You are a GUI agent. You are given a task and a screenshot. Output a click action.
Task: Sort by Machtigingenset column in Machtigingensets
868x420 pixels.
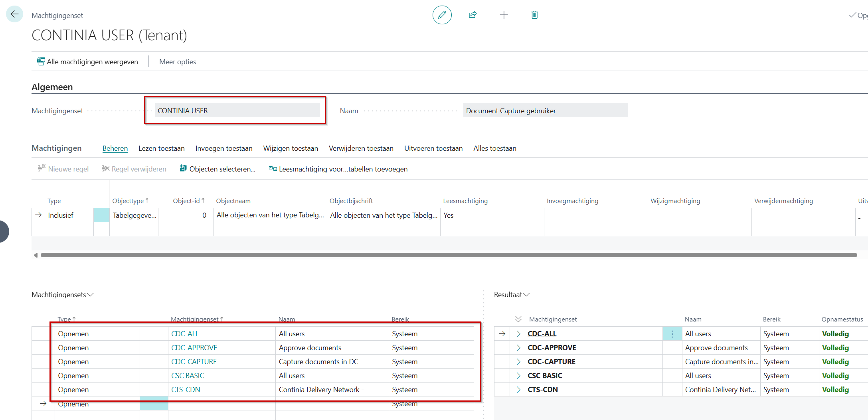197,319
